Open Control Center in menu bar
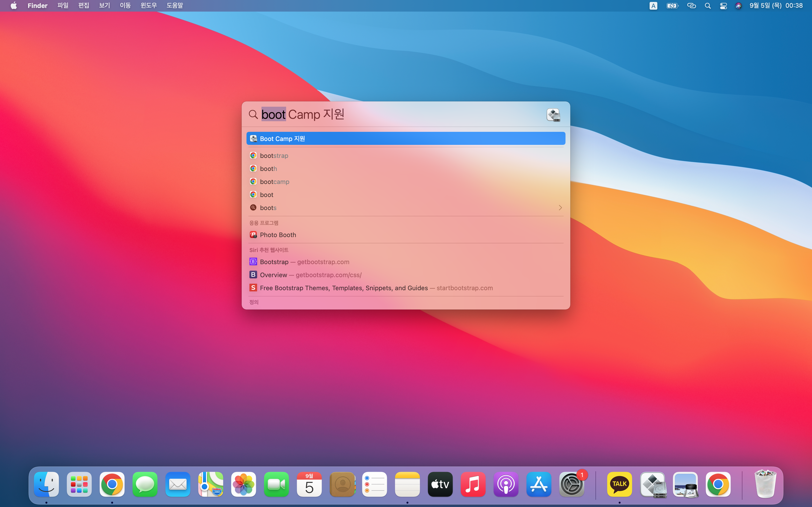Image resolution: width=812 pixels, height=507 pixels. point(723,6)
